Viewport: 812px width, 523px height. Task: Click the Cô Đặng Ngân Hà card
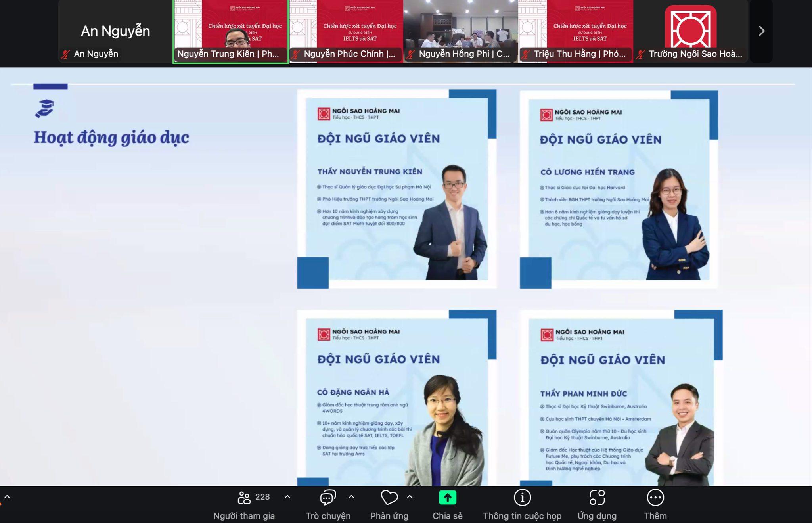(396, 398)
